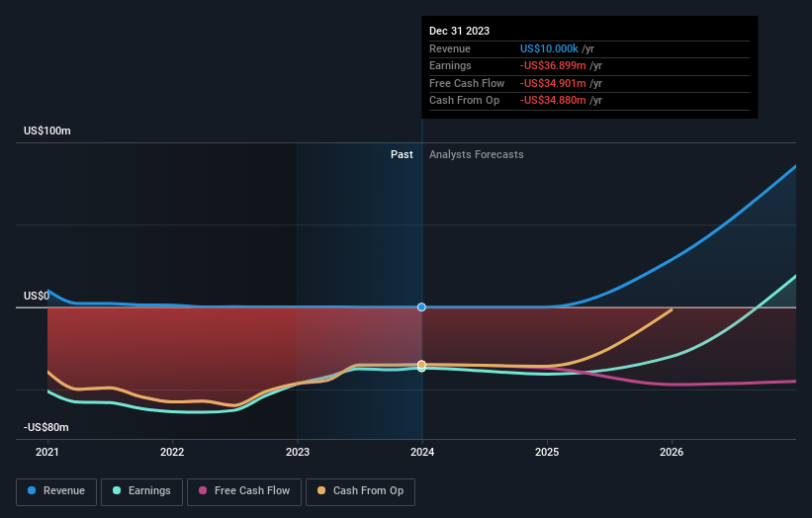Image resolution: width=812 pixels, height=518 pixels.
Task: Click the blue Revenue legend dot
Action: coord(32,490)
